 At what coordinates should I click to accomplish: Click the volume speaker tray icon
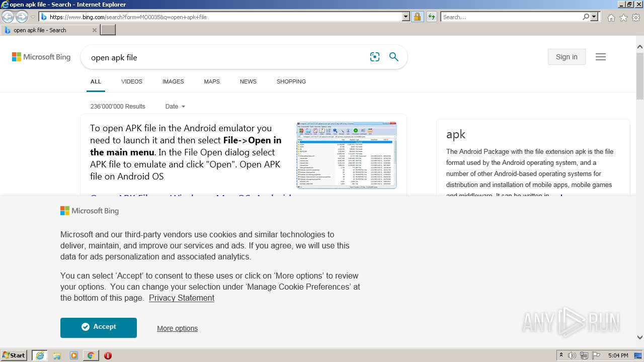[x=572, y=355]
